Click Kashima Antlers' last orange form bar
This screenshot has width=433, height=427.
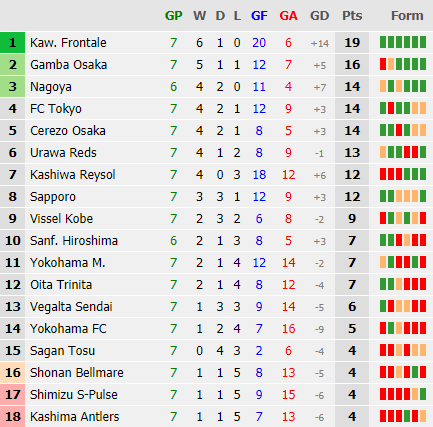[x=423, y=416]
